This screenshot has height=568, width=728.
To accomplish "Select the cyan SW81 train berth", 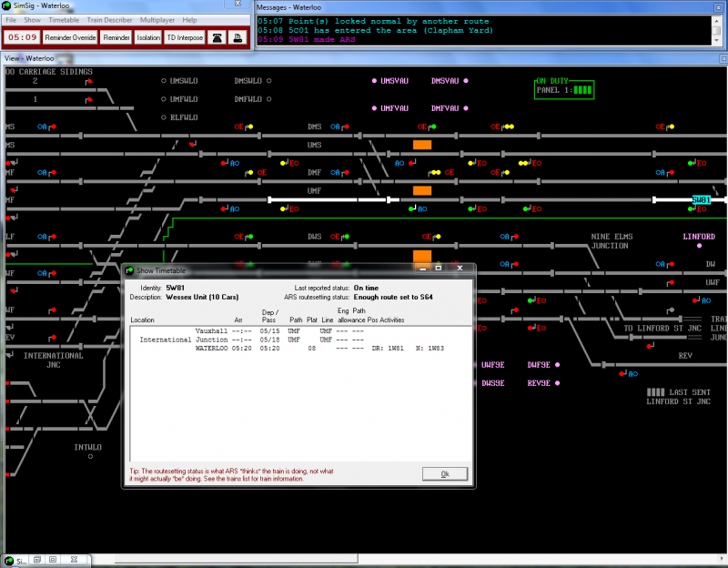I will pos(701,199).
